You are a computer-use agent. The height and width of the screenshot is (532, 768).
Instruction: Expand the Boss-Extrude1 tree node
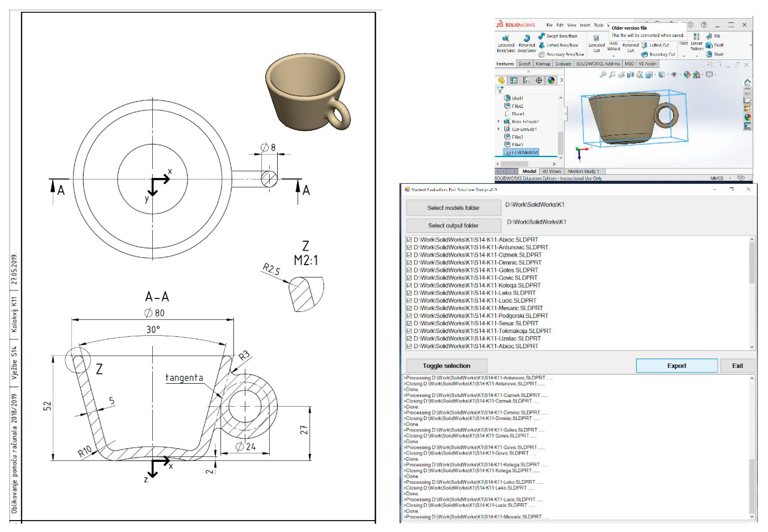tap(499, 122)
